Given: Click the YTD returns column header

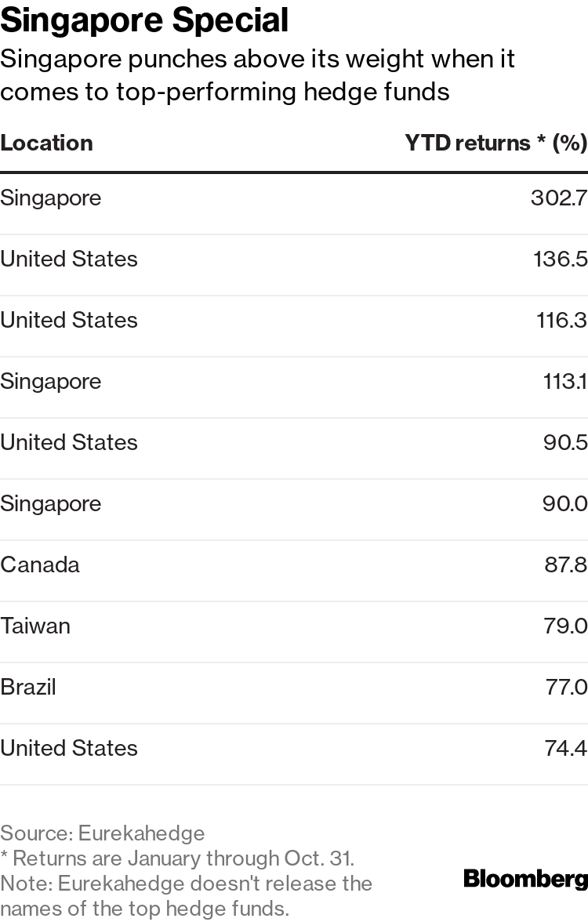Looking at the screenshot, I should [x=495, y=143].
